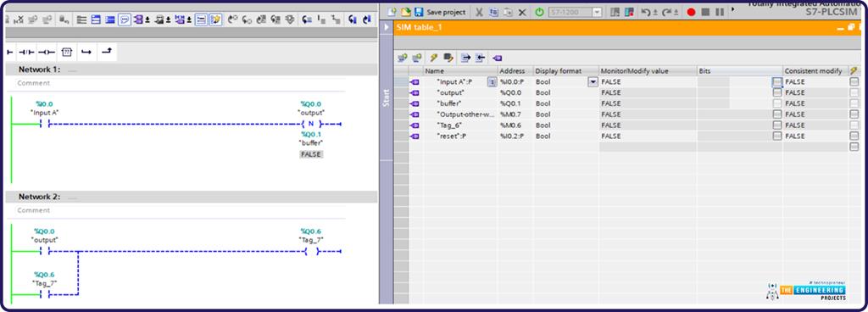Click the stop recording square button
868x312 pixels.
coord(705,12)
